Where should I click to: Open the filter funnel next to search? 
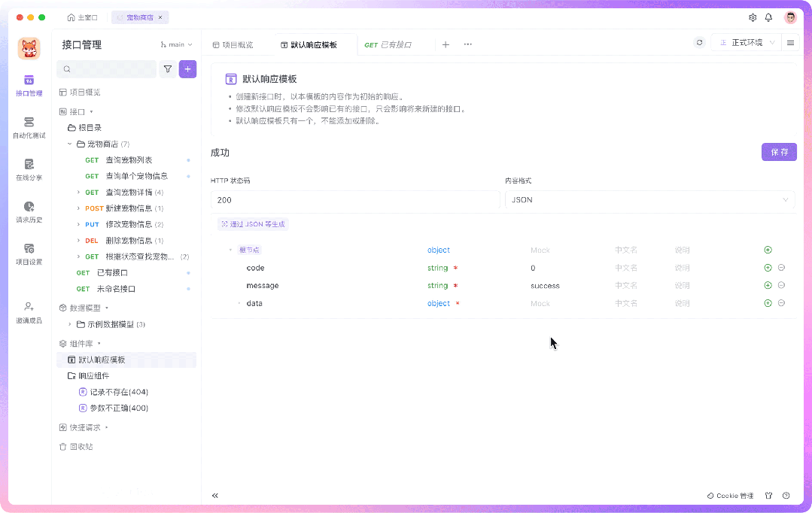(x=166, y=68)
